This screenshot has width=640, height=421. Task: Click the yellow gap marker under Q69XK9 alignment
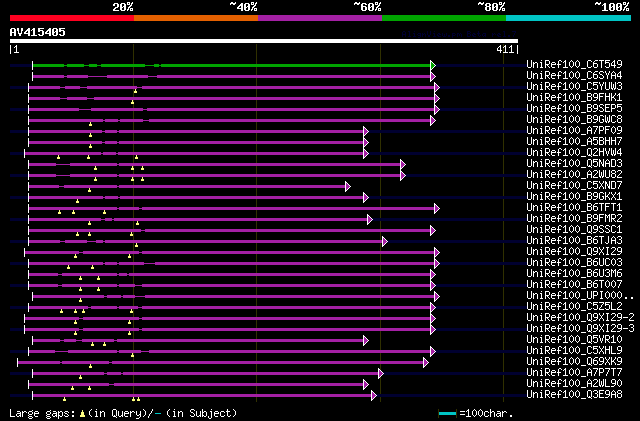[90, 366]
